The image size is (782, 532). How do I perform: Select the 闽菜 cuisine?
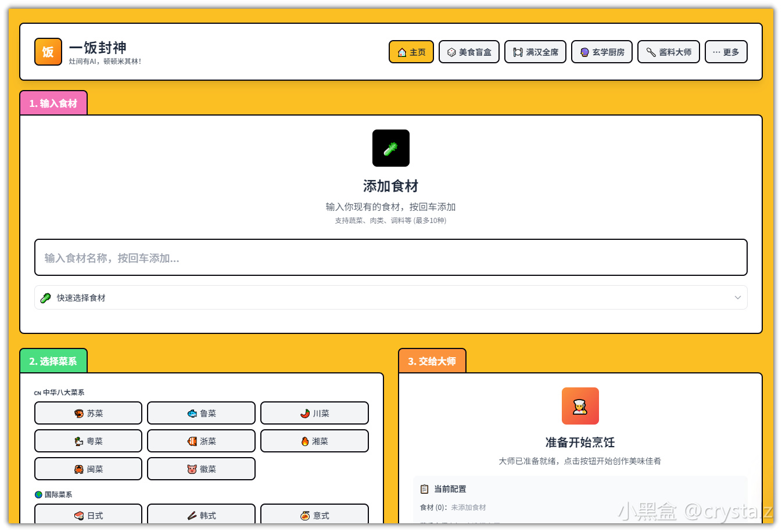tap(88, 469)
